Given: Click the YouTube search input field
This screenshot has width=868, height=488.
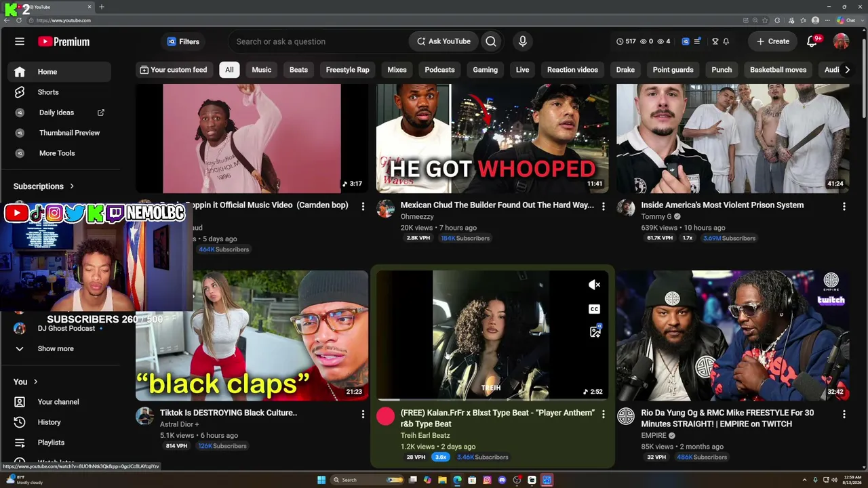Looking at the screenshot, I should (319, 41).
